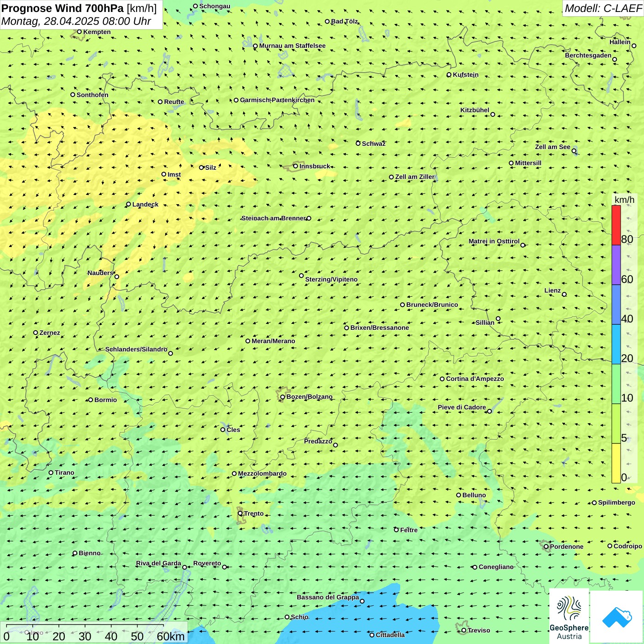Click the Bozen/Bolzano city marker
Image resolution: width=644 pixels, height=644 pixels.
[x=283, y=397]
